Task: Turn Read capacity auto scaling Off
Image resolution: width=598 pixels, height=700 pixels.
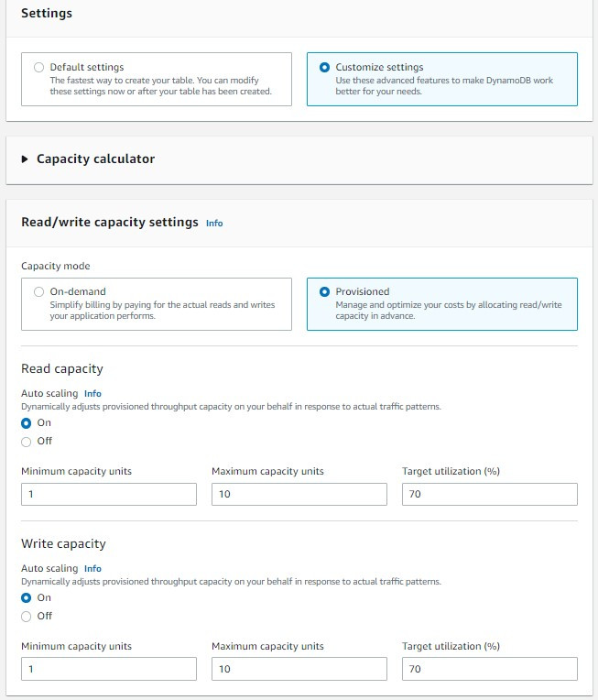Action: coord(27,442)
